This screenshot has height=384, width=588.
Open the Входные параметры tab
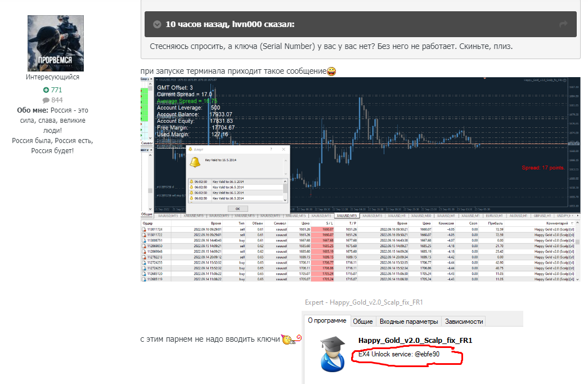[x=409, y=322]
